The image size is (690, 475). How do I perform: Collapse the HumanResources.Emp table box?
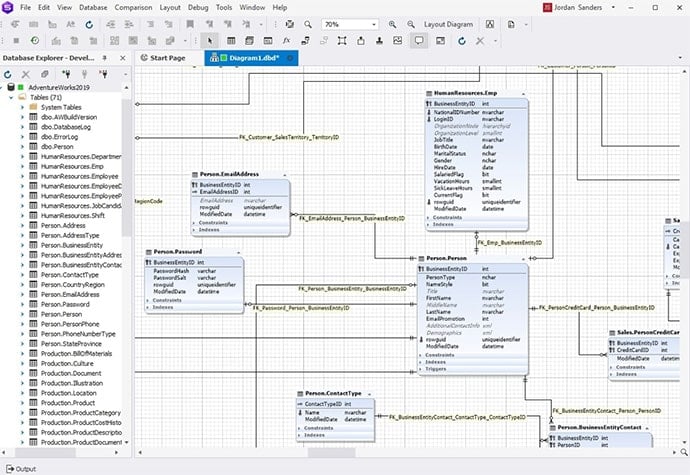pyautogui.click(x=523, y=94)
